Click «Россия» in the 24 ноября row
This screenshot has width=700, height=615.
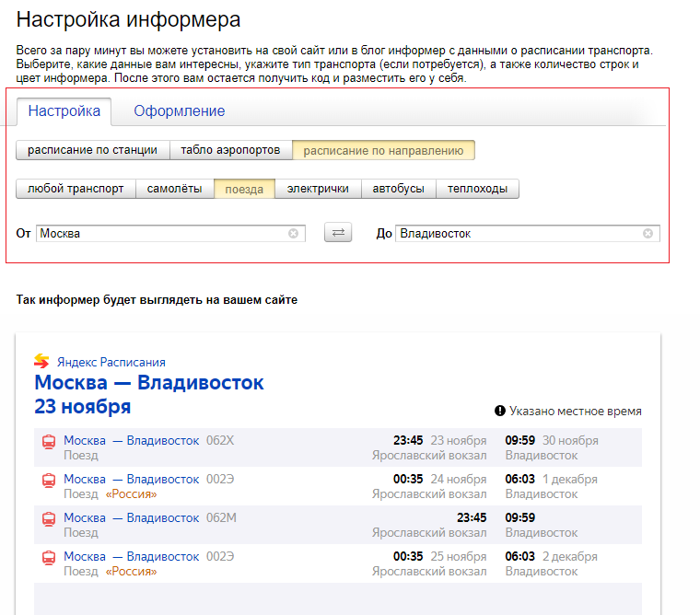131,494
